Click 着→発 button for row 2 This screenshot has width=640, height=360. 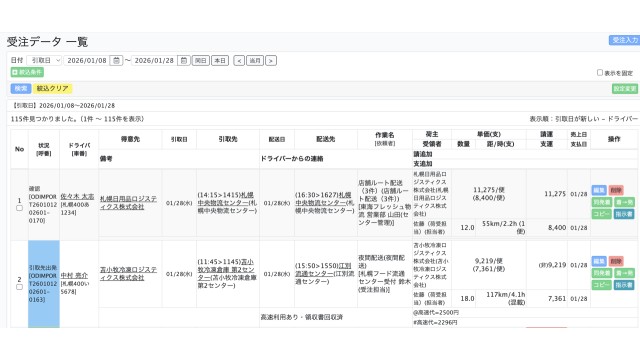(x=624, y=273)
